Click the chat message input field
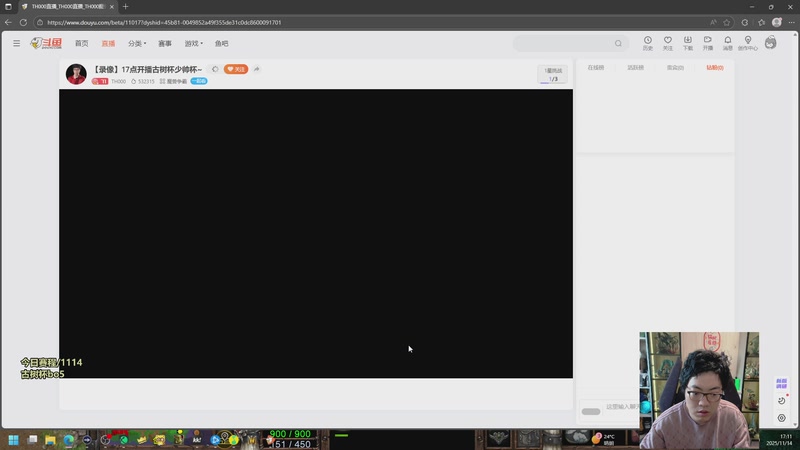This screenshot has height=450, width=800. point(622,407)
